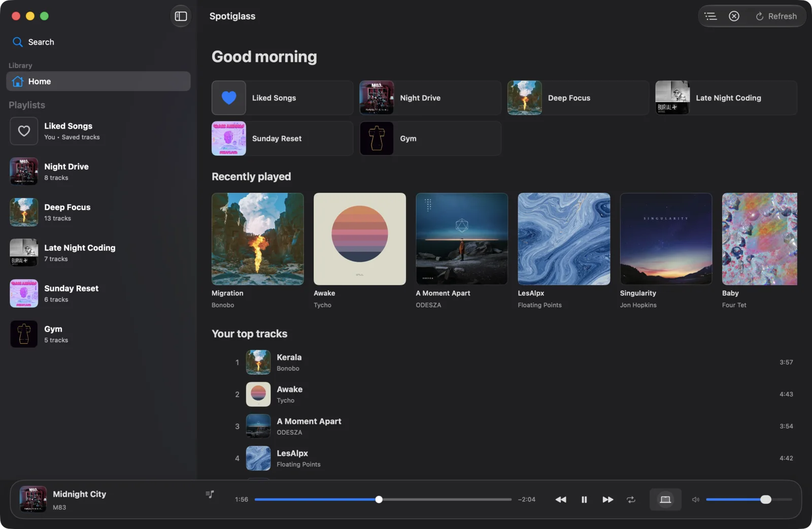812x529 pixels.
Task: Open A Moment Apart album cover
Action: pos(462,239)
